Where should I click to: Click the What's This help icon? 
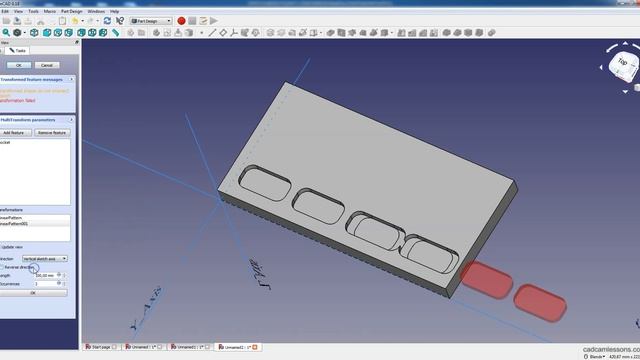click(x=120, y=21)
